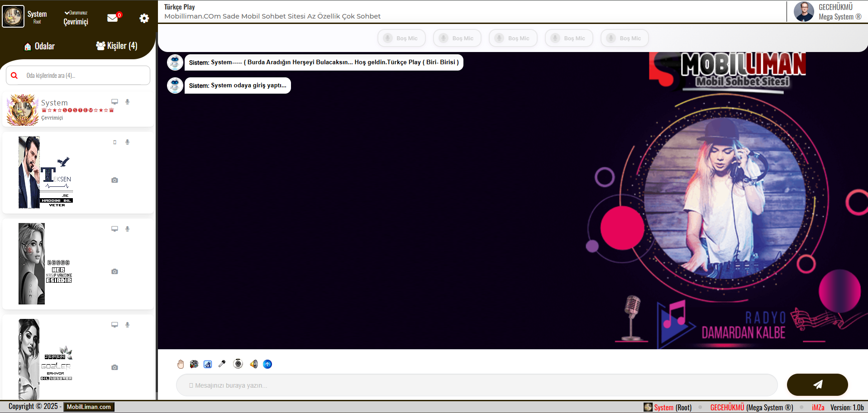Open the GECEHÜKMÜ profile photo at top right
This screenshot has width=868, height=413.
click(x=804, y=12)
